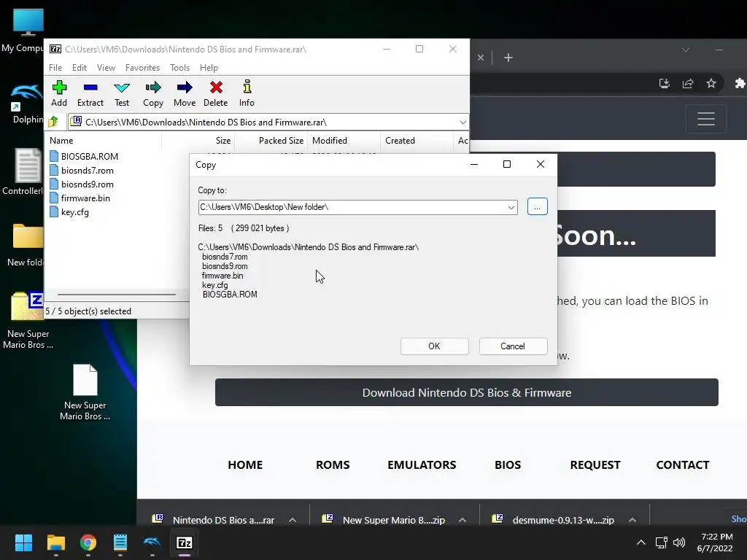Open options for Nintendo DS Bios rar download
The height and width of the screenshot is (560, 747).
tap(293, 520)
